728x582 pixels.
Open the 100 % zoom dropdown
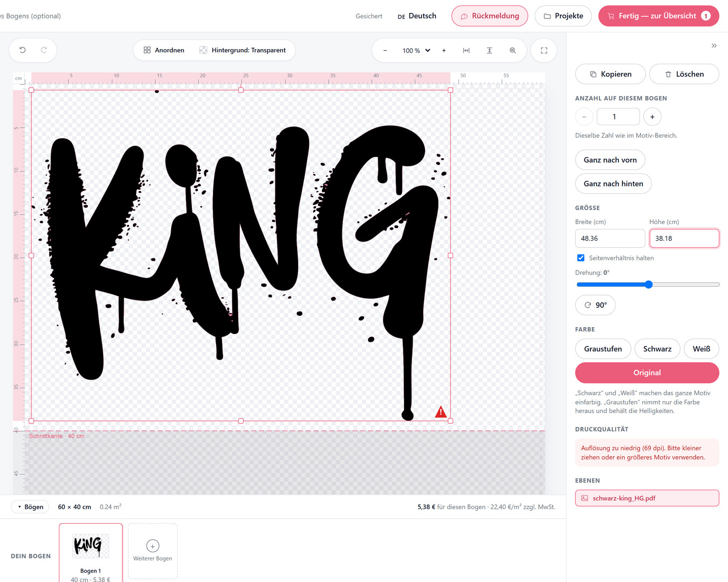[416, 50]
